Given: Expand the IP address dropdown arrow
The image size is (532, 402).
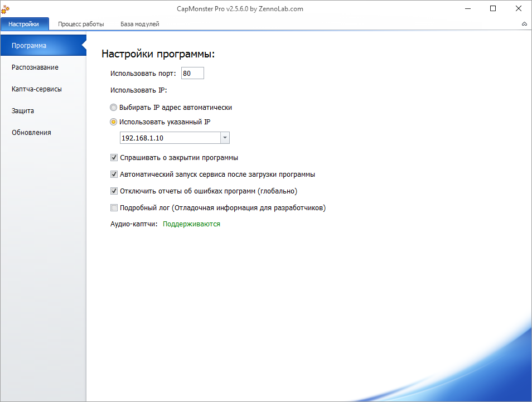Looking at the screenshot, I should (225, 138).
